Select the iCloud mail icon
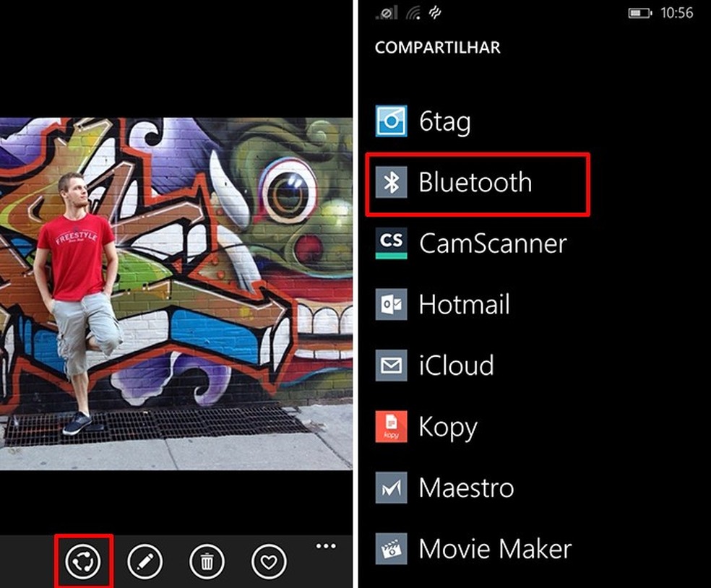This screenshot has width=711, height=588. click(391, 366)
